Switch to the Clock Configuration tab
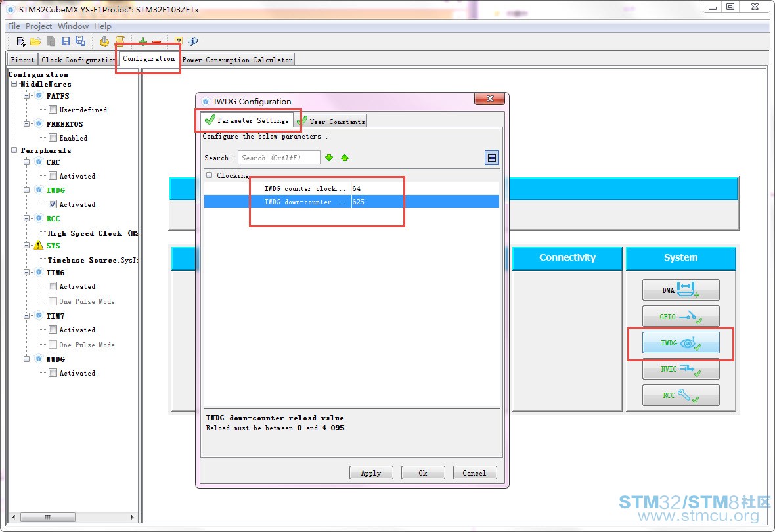Viewport: 775px width, 532px height. 78,60
